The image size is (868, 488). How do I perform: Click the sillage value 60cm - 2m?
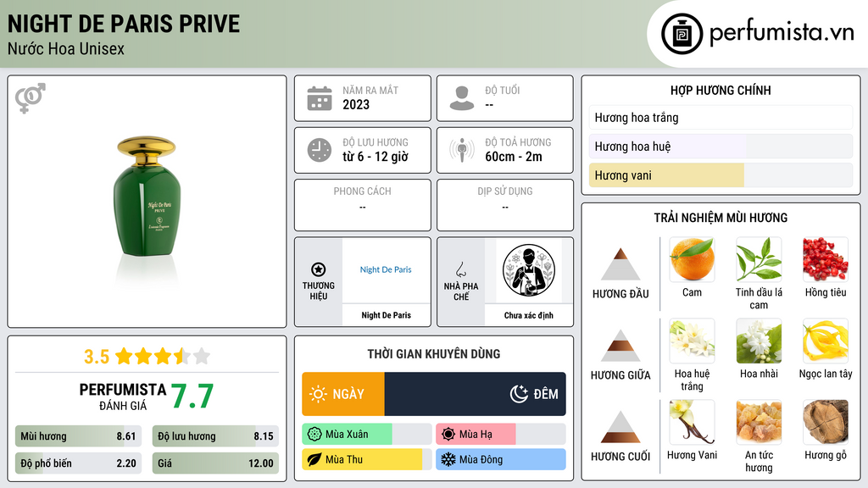tap(514, 157)
